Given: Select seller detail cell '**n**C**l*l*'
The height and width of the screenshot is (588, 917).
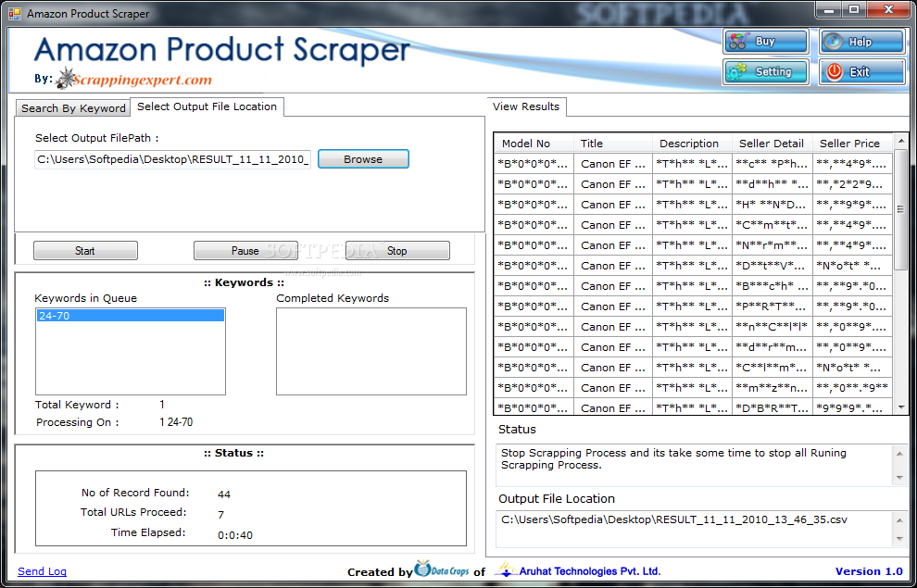Looking at the screenshot, I should (772, 327).
